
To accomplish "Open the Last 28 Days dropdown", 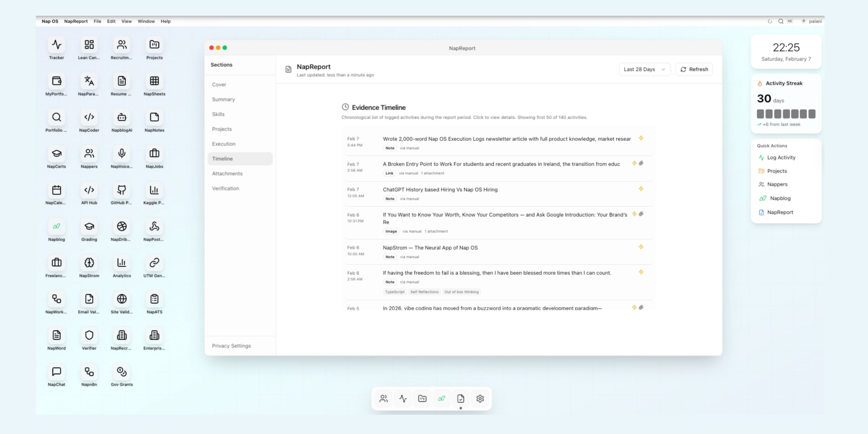I will (644, 69).
